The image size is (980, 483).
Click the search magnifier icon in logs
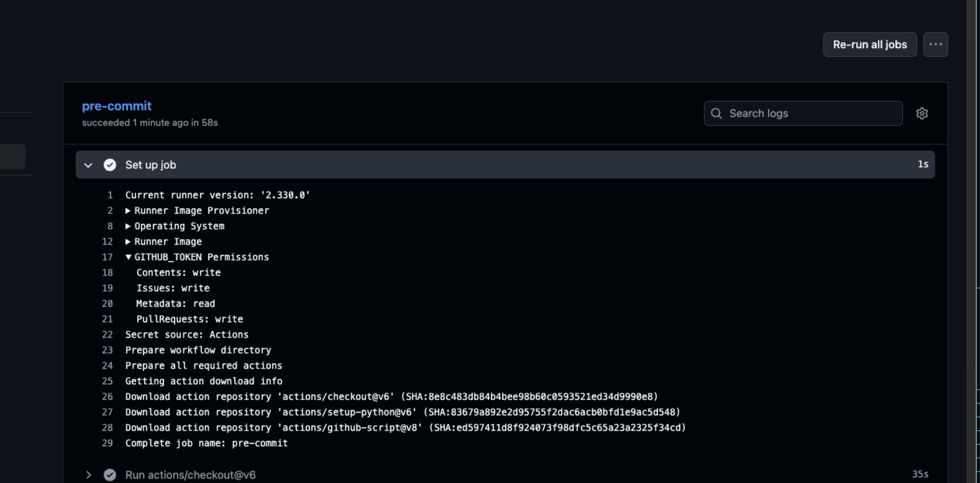pyautogui.click(x=716, y=114)
